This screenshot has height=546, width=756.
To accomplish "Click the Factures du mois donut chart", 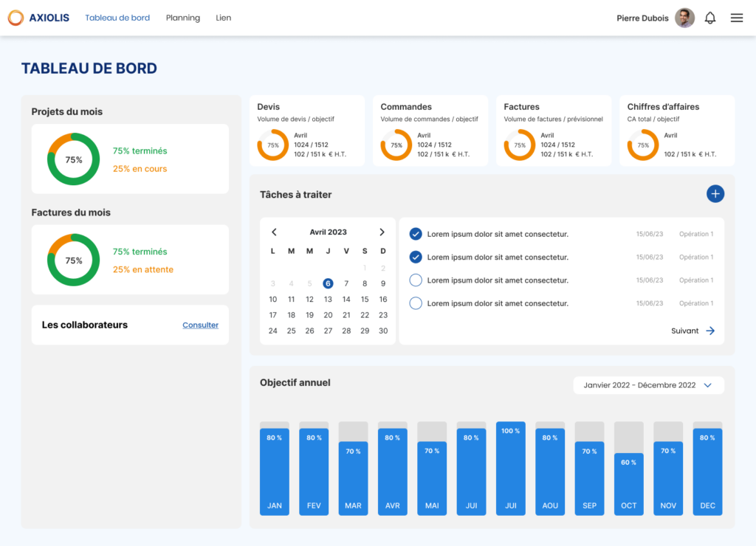I will click(x=73, y=260).
